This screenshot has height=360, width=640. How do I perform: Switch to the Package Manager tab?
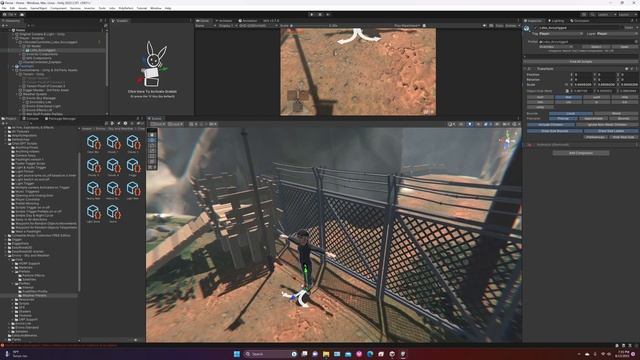(60, 119)
